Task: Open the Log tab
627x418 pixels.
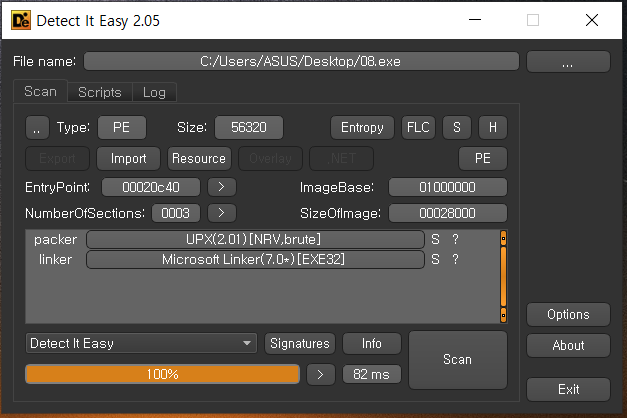Action: click(x=154, y=92)
